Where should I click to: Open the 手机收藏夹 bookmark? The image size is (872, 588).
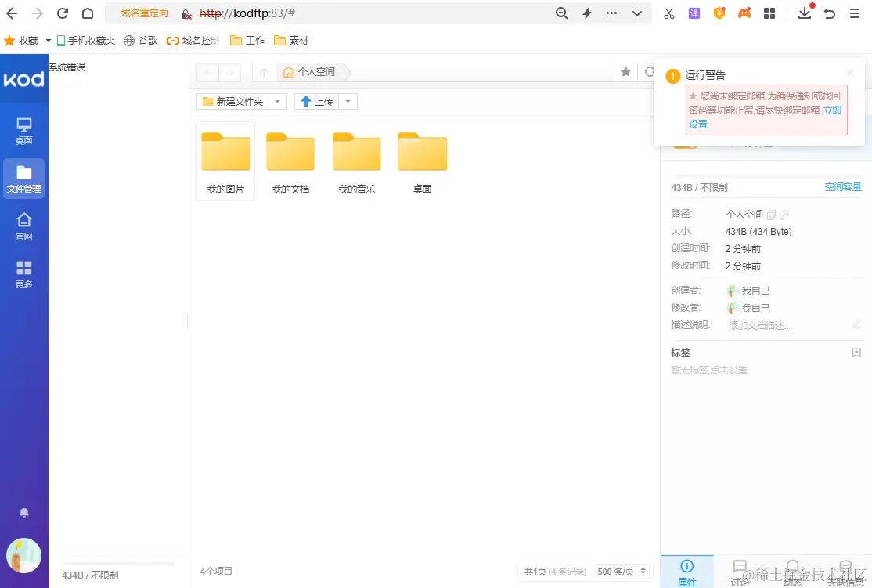[85, 41]
